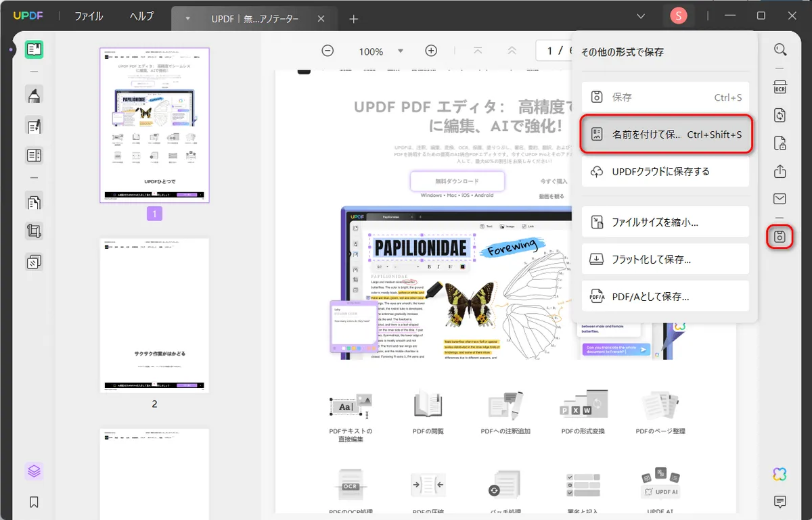Click the Share upload icon
The height and width of the screenshot is (520, 812).
tap(780, 171)
